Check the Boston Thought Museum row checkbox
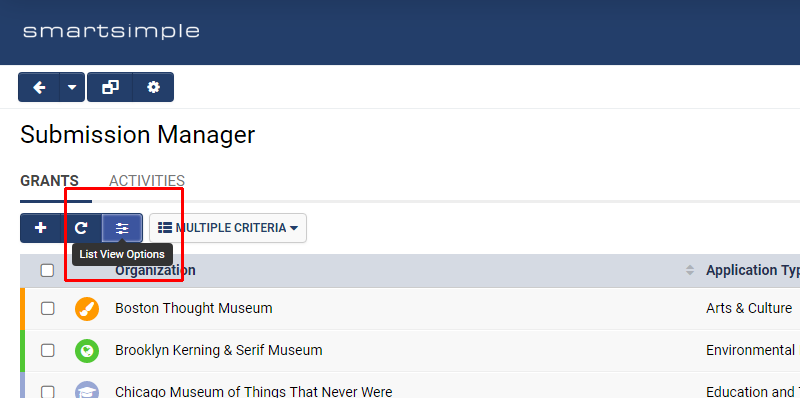Viewport: 800px width, 398px height. pyautogui.click(x=47, y=308)
